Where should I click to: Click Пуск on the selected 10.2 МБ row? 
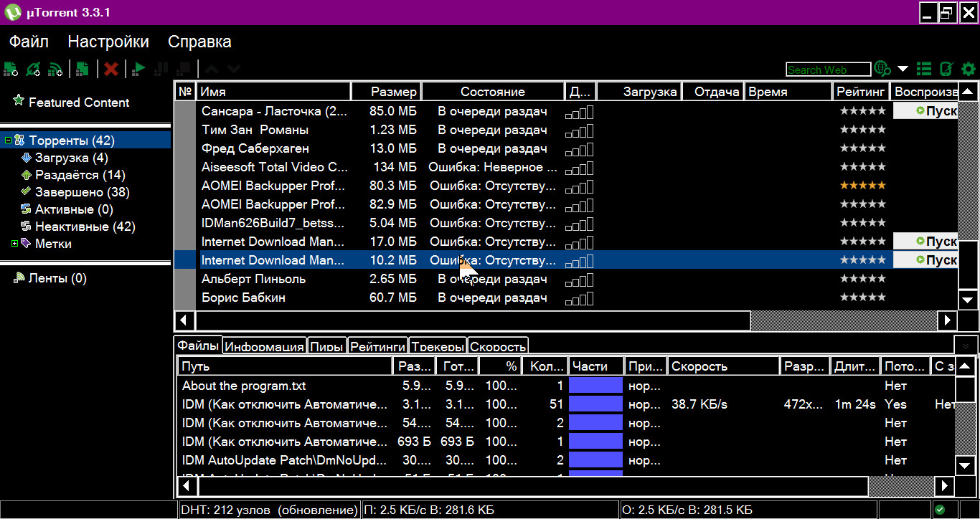(925, 260)
